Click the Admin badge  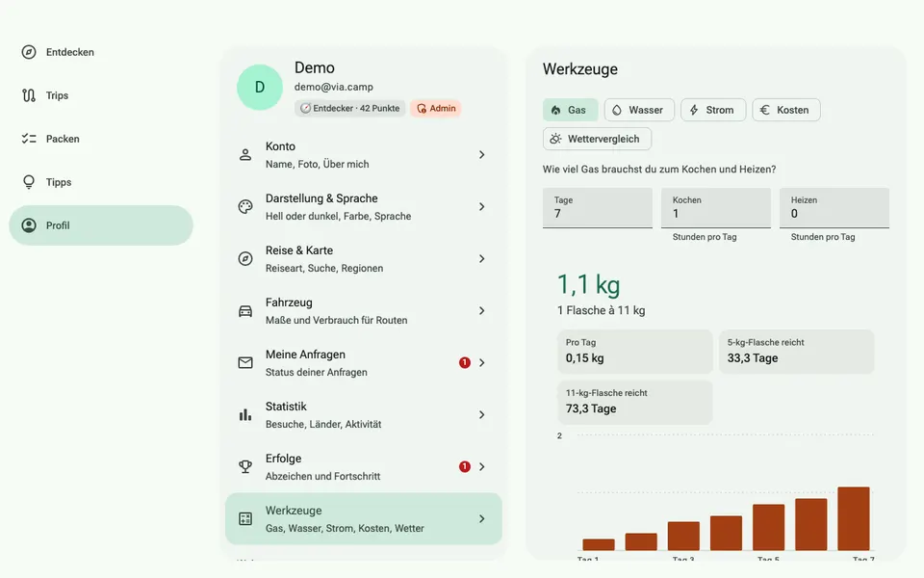pos(436,108)
